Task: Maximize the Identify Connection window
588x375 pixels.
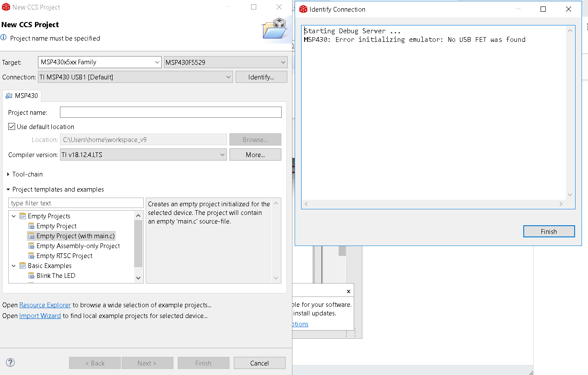Action: [543, 9]
